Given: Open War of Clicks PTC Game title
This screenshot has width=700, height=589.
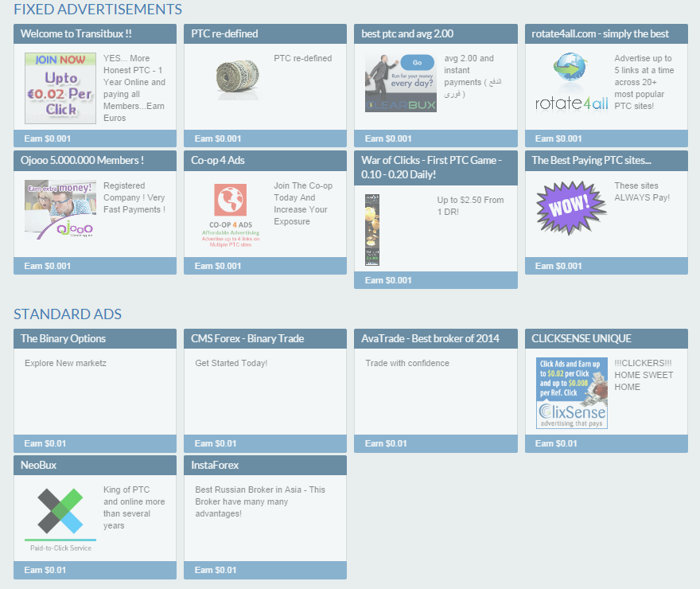Looking at the screenshot, I should (431, 167).
